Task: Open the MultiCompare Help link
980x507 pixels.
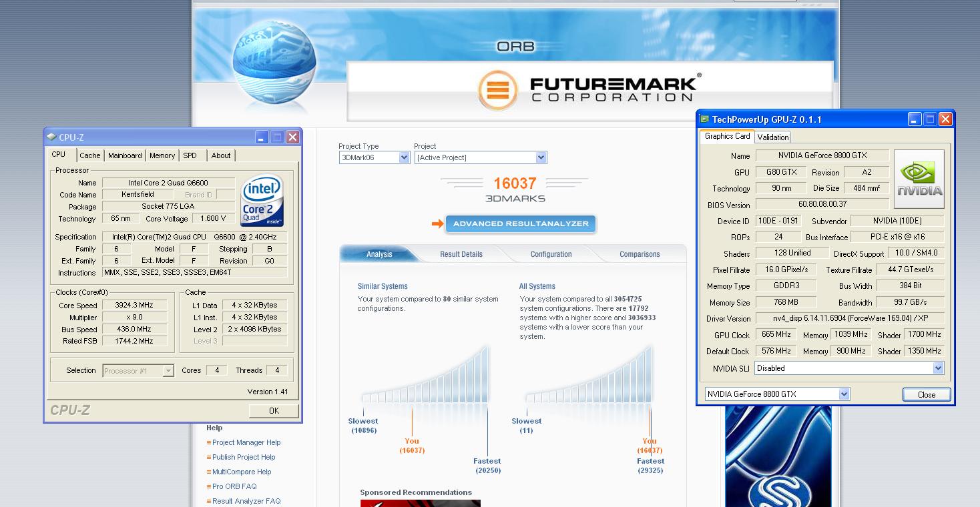Action: pyautogui.click(x=242, y=472)
